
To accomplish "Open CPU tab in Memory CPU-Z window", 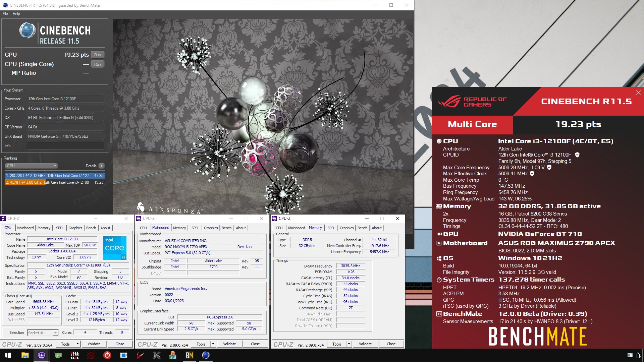I will 279,228.
